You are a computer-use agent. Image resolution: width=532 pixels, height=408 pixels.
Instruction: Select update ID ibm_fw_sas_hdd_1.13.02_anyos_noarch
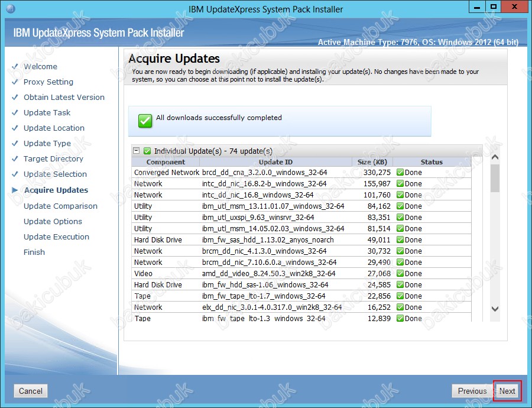268,240
